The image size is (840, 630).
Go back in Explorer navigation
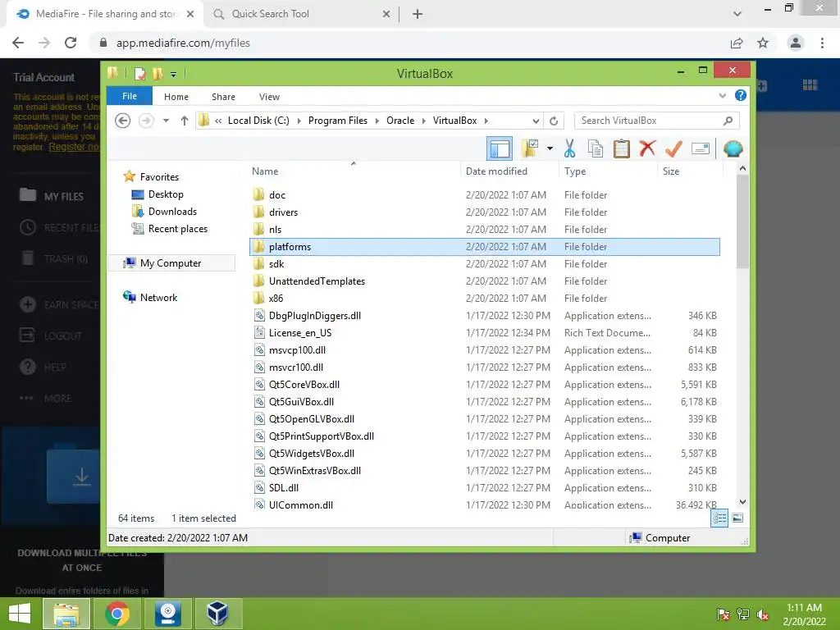click(x=123, y=121)
